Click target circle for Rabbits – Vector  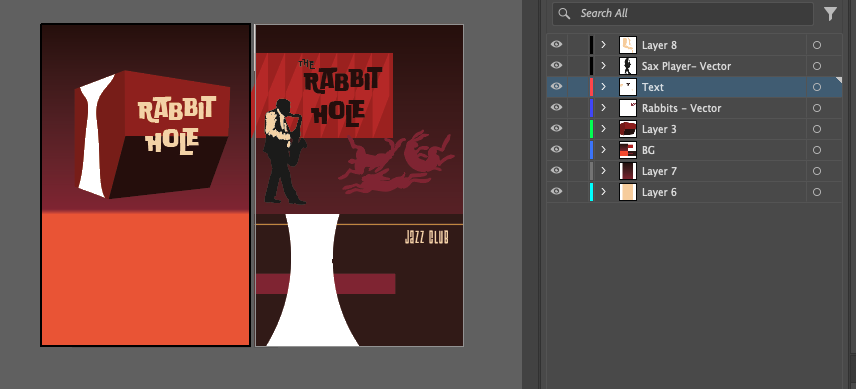[817, 108]
